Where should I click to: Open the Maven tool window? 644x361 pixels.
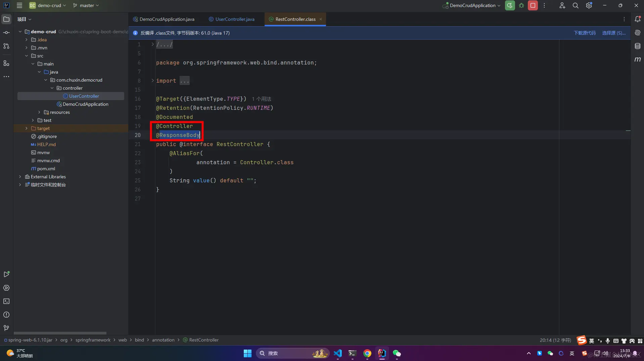(637, 59)
